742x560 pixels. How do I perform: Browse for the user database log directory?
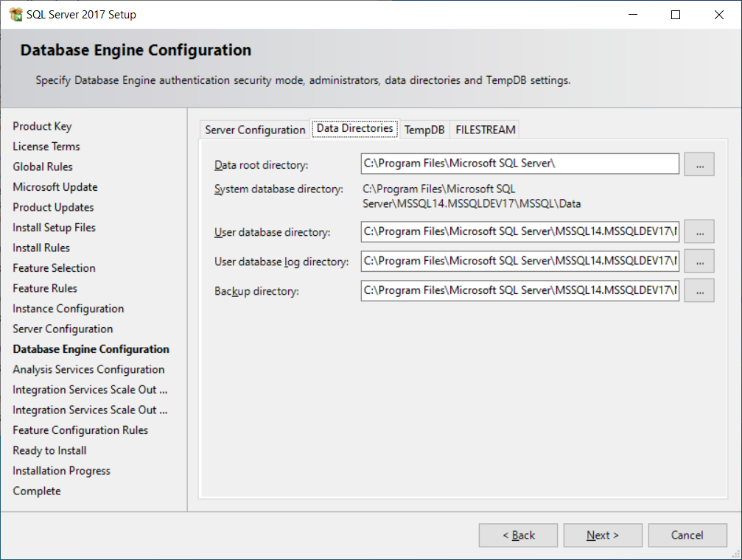[699, 261]
